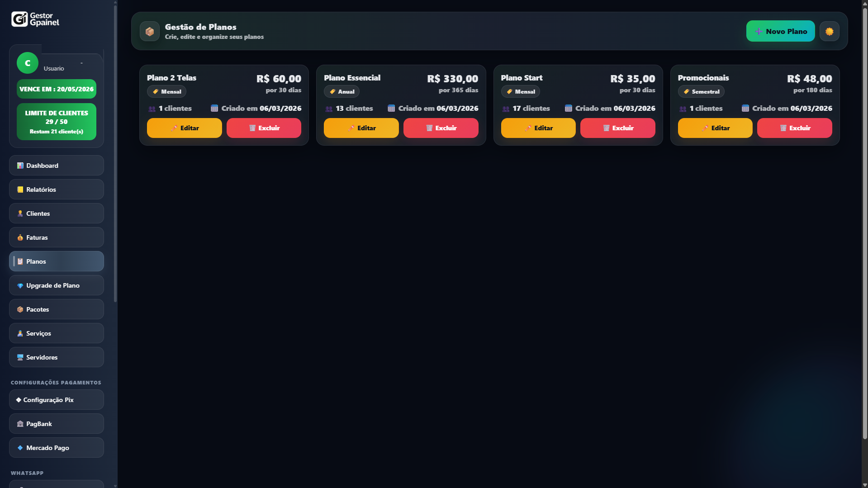Screen dimensions: 868x488
Task: Navigate to Servidores page
Action: (x=57, y=357)
